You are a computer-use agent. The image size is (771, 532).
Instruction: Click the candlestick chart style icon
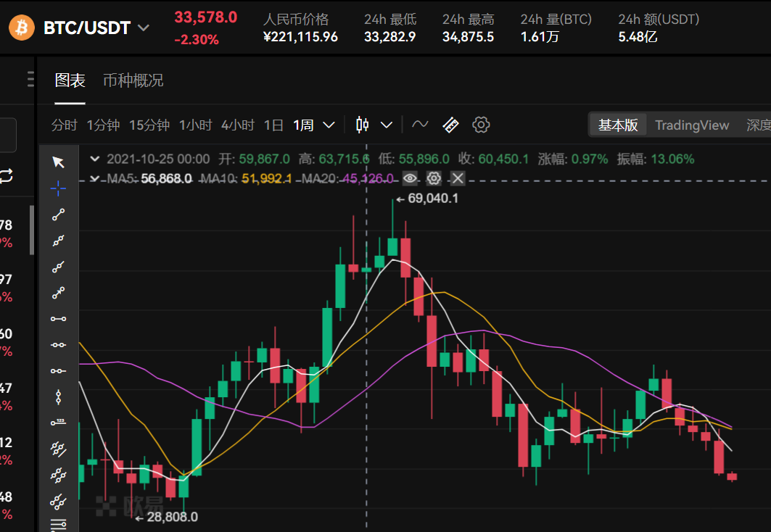click(x=363, y=125)
